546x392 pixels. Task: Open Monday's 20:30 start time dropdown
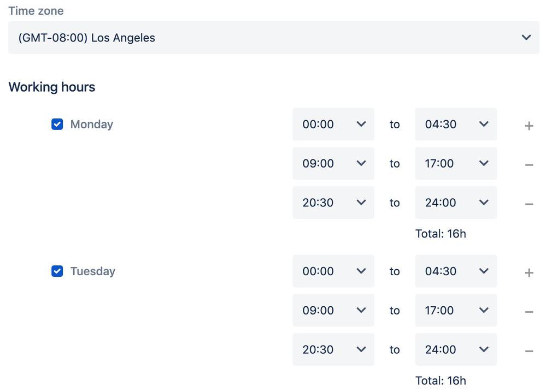coord(333,203)
